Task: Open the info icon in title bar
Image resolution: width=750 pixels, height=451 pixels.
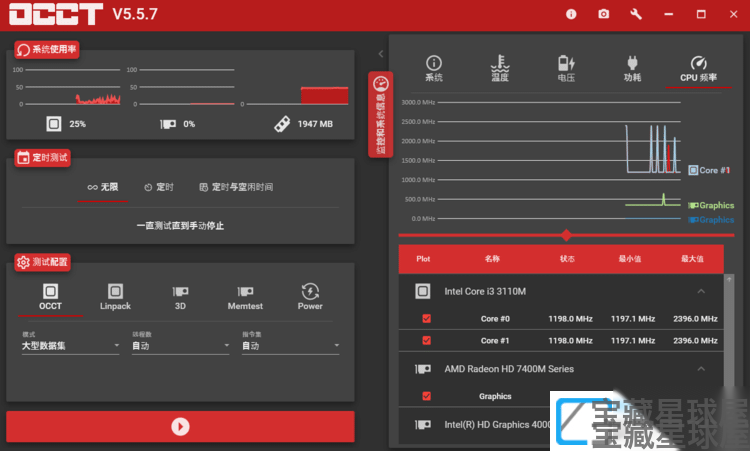Action: point(571,14)
